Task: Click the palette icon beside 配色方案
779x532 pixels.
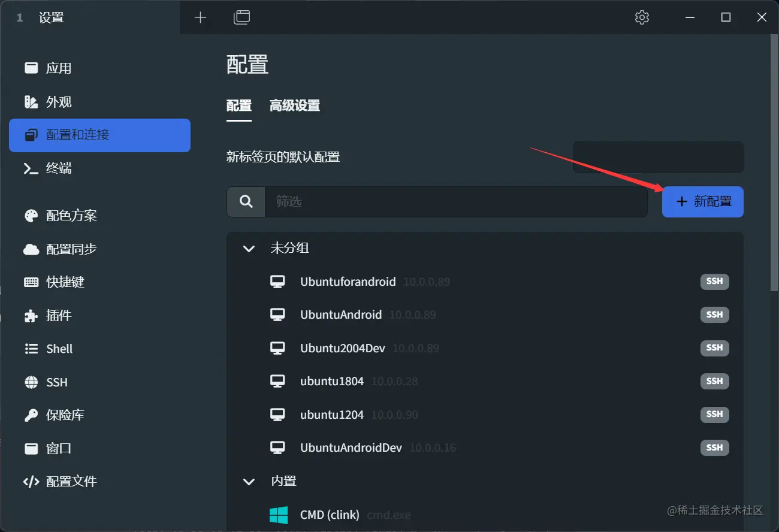Action: pos(31,216)
